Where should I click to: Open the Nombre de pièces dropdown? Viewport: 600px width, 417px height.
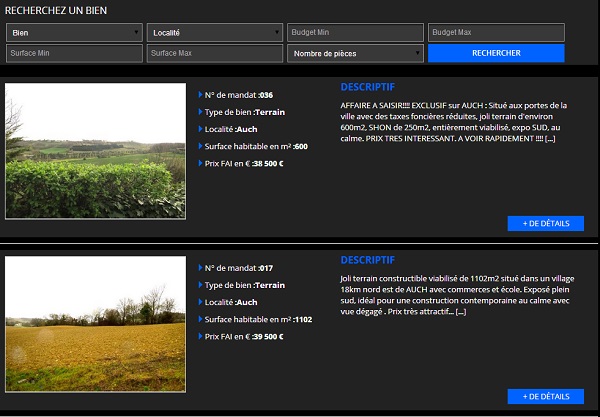point(355,53)
